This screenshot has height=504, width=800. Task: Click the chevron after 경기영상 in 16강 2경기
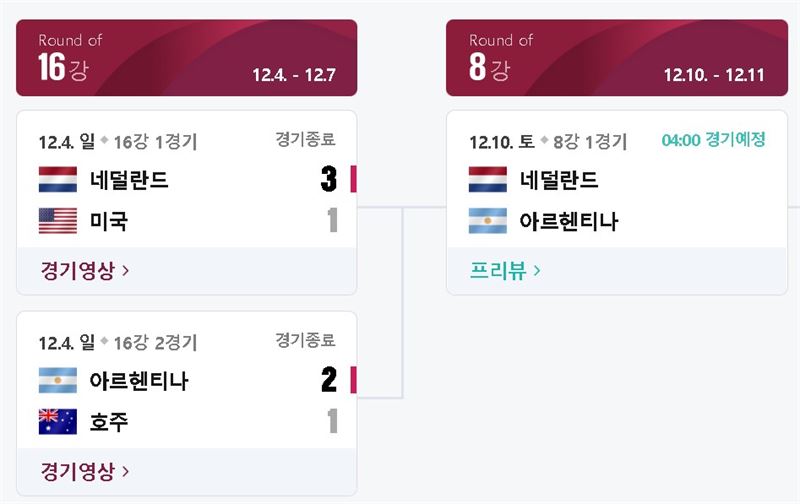click(x=126, y=471)
